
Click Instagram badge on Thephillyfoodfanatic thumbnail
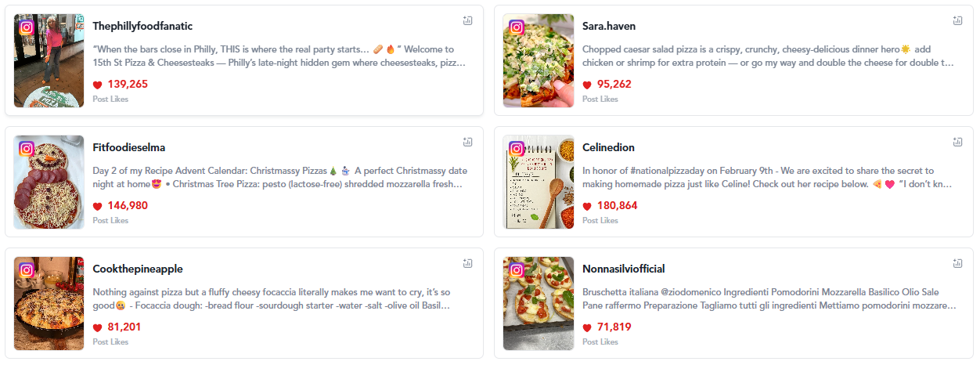(x=26, y=27)
